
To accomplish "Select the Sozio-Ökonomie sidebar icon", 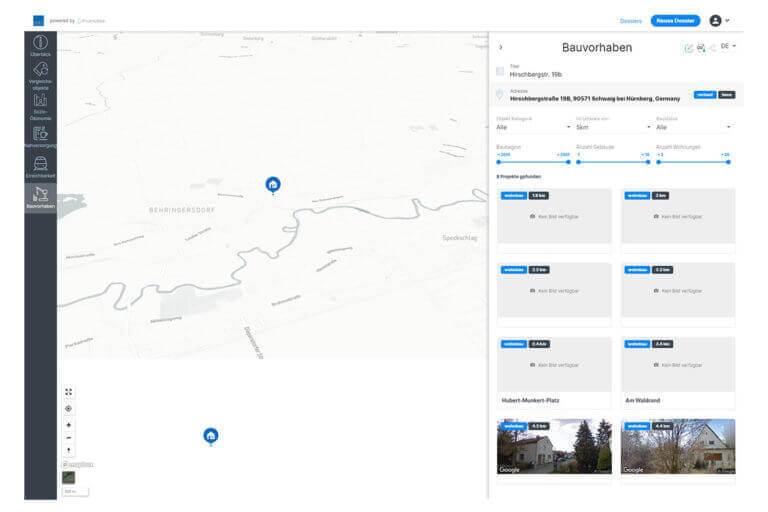I will pyautogui.click(x=40, y=105).
